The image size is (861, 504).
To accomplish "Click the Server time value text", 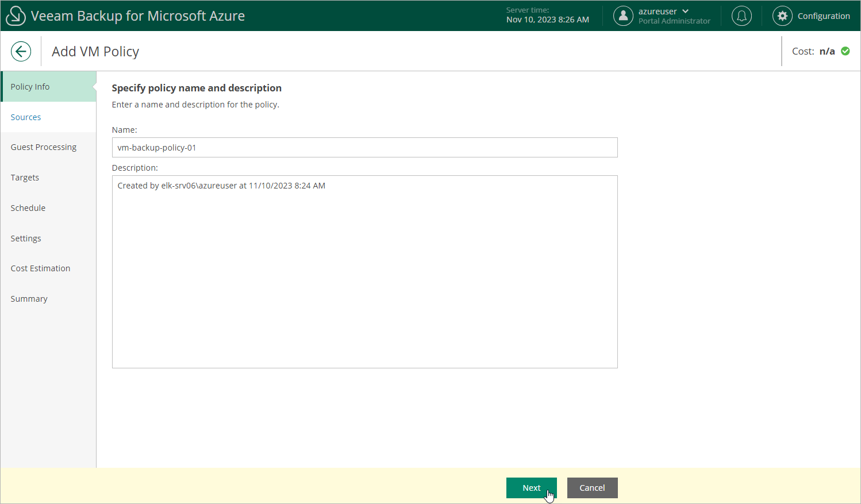I will [547, 20].
